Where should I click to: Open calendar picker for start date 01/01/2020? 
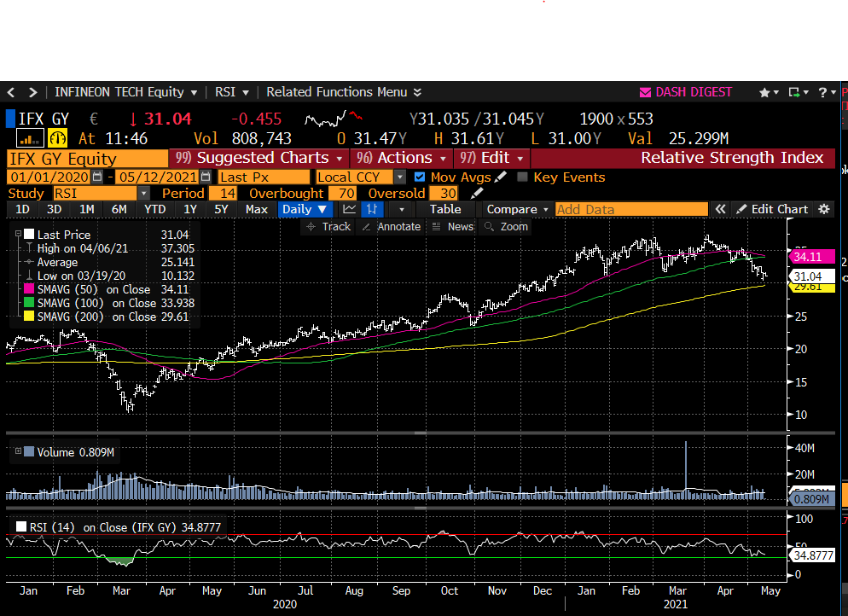96,177
